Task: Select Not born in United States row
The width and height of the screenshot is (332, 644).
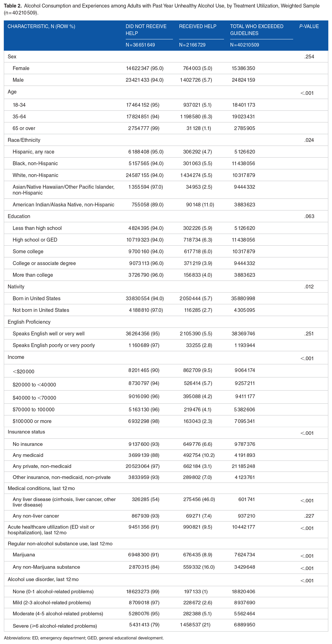Action: point(166,310)
